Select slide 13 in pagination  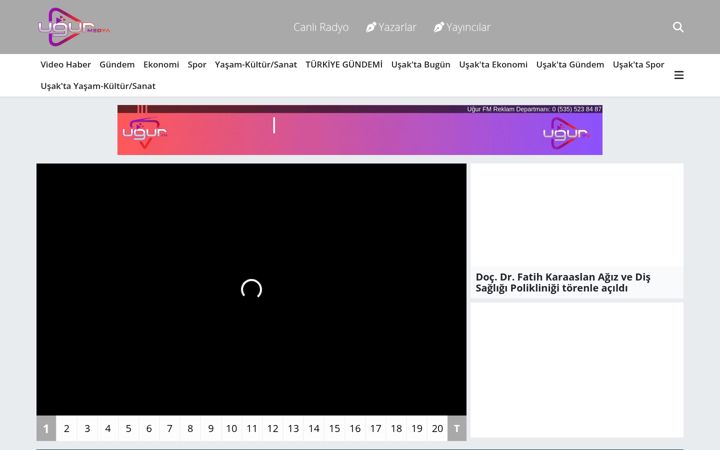click(293, 428)
